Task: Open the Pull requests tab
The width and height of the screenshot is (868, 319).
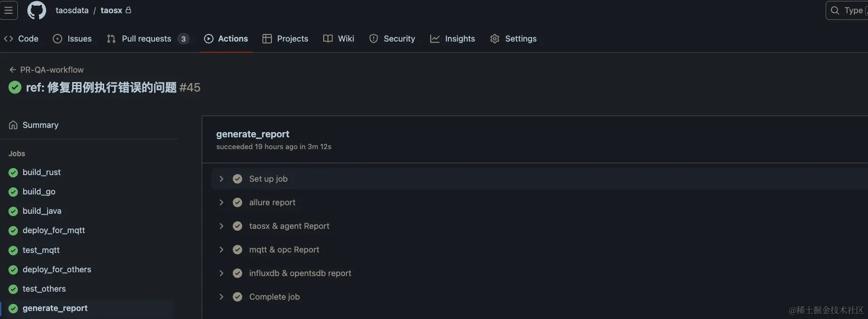Action: [147, 39]
